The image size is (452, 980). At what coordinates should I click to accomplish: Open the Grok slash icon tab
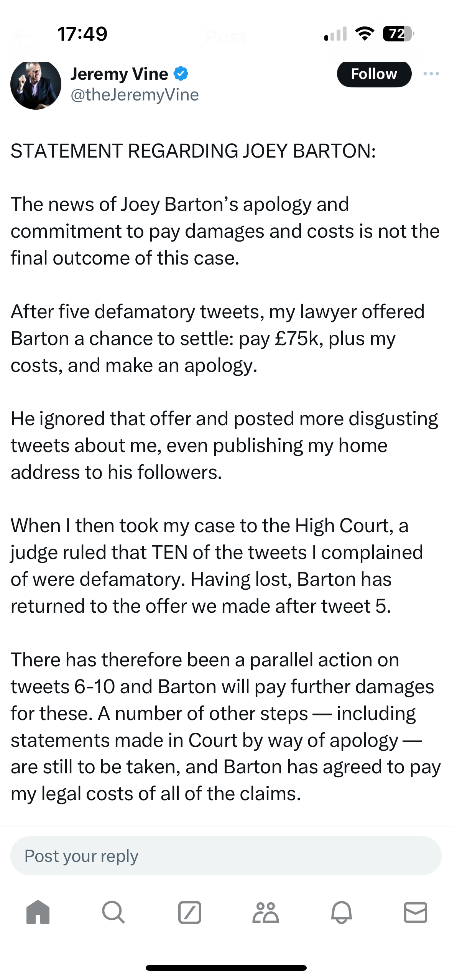(x=189, y=912)
